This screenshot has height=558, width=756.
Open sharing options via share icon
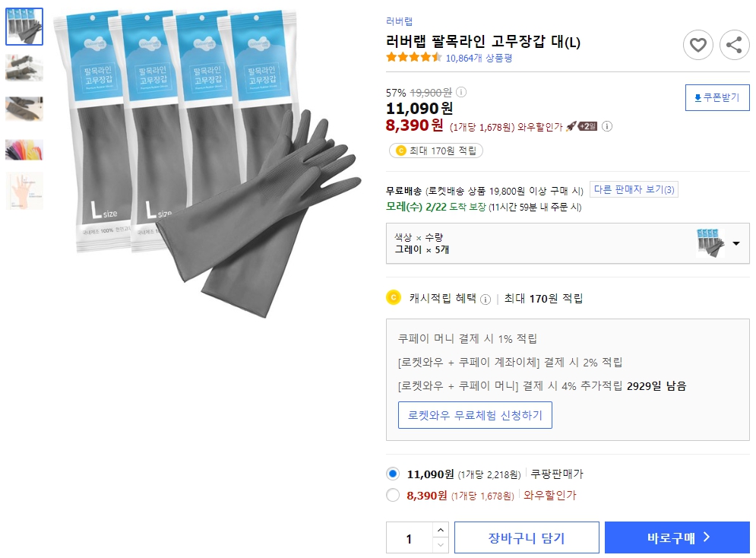(x=734, y=45)
